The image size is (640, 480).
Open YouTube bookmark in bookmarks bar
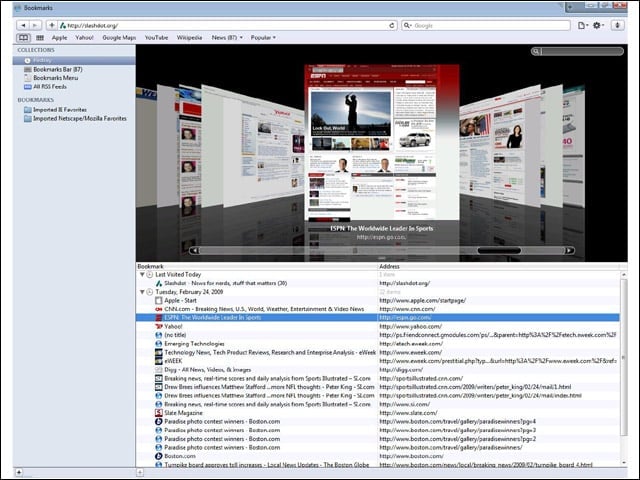click(x=156, y=38)
